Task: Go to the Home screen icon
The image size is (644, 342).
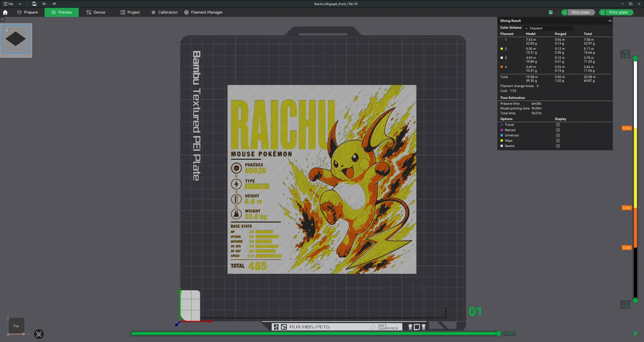Action: (x=5, y=12)
